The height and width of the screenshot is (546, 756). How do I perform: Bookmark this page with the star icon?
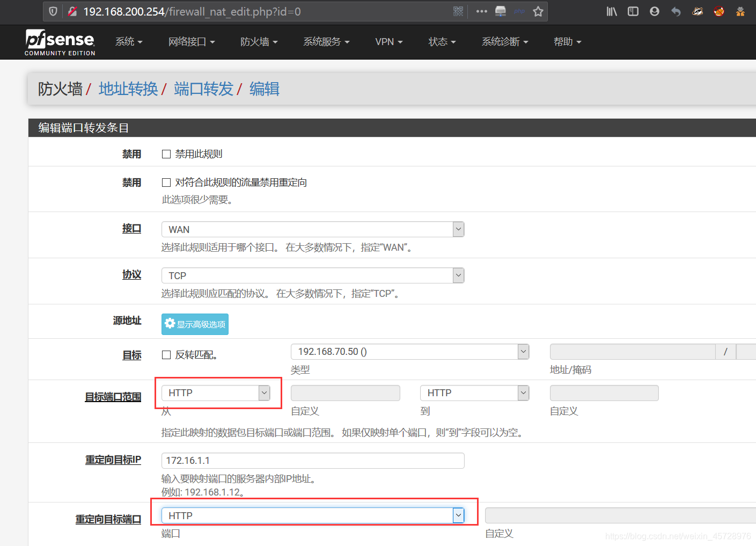pyautogui.click(x=538, y=11)
